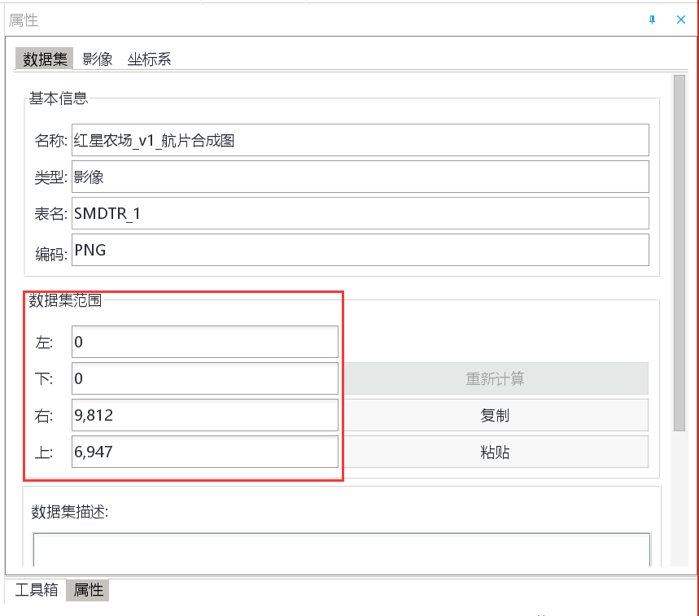Select the 坐标系 tab
Viewport: 699px width, 616px height.
pos(149,59)
